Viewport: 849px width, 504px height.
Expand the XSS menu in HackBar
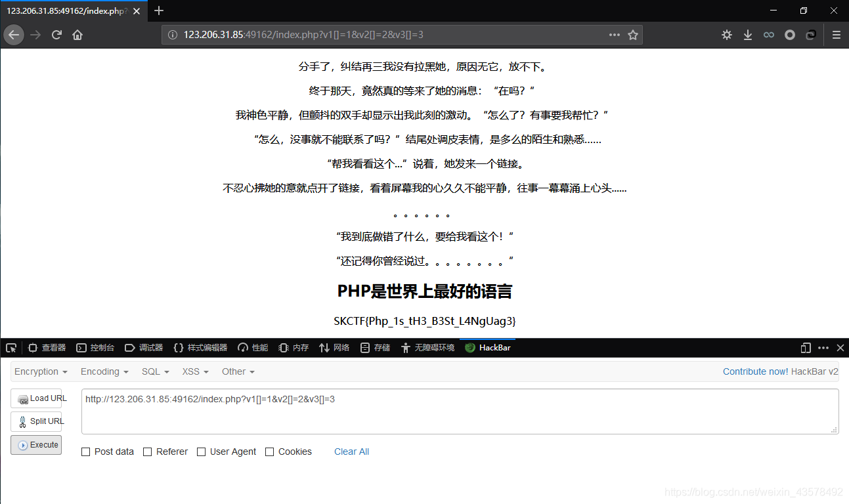point(194,371)
